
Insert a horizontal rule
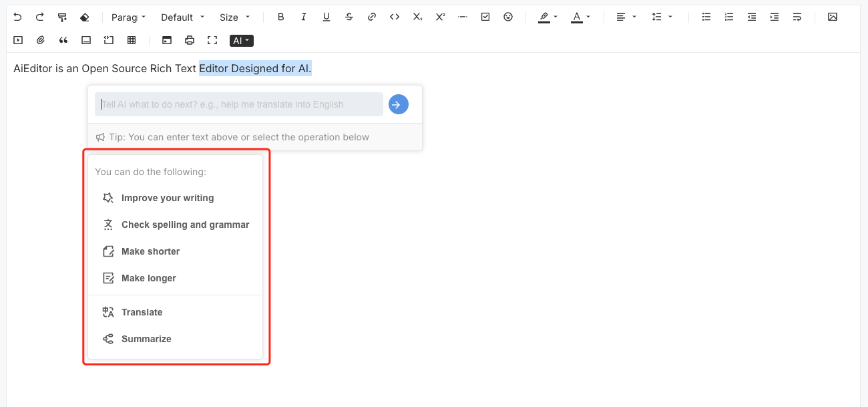pyautogui.click(x=463, y=17)
